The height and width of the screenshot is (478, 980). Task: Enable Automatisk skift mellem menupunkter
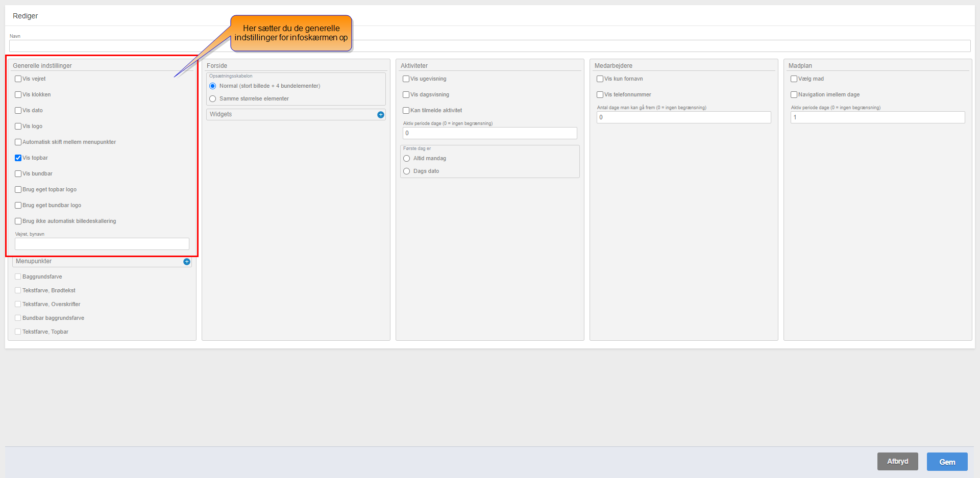18,142
